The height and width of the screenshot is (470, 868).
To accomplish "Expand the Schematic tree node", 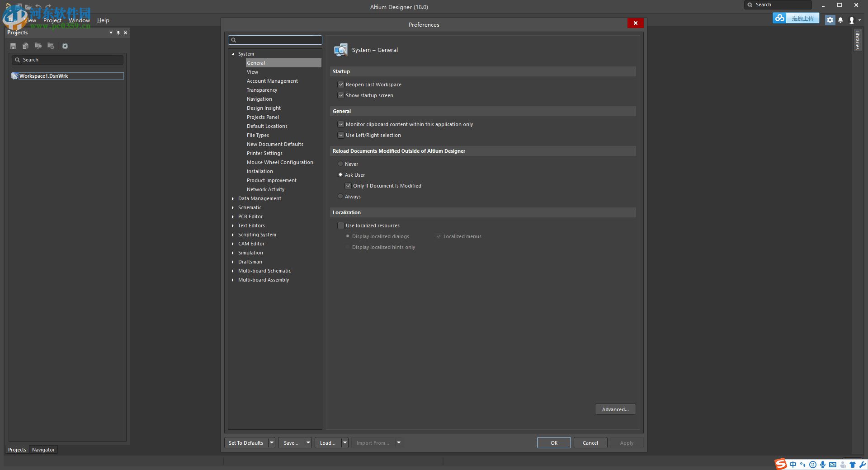I will [x=233, y=207].
